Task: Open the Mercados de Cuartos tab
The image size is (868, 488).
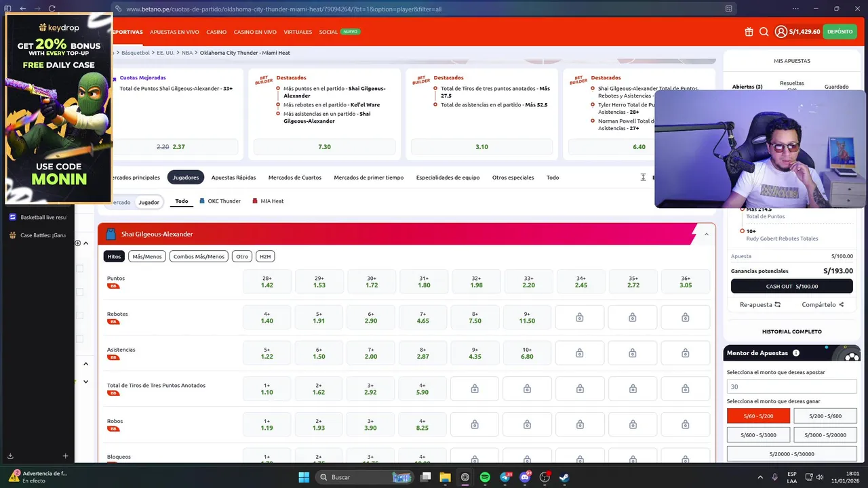Action: (295, 178)
